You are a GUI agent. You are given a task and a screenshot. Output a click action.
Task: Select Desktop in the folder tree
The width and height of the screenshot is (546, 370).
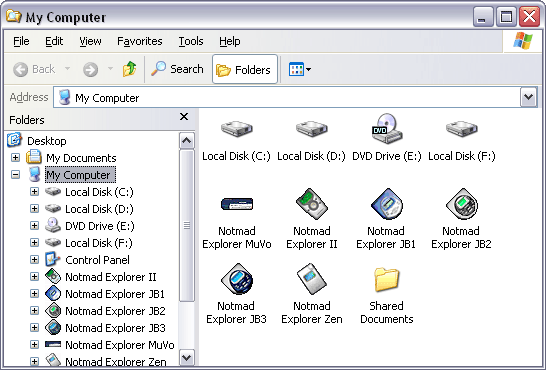pyautogui.click(x=47, y=141)
